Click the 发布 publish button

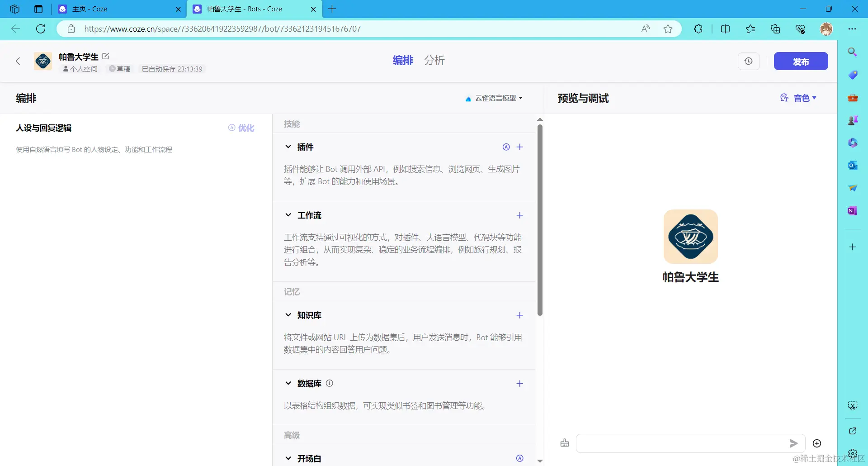pyautogui.click(x=801, y=61)
